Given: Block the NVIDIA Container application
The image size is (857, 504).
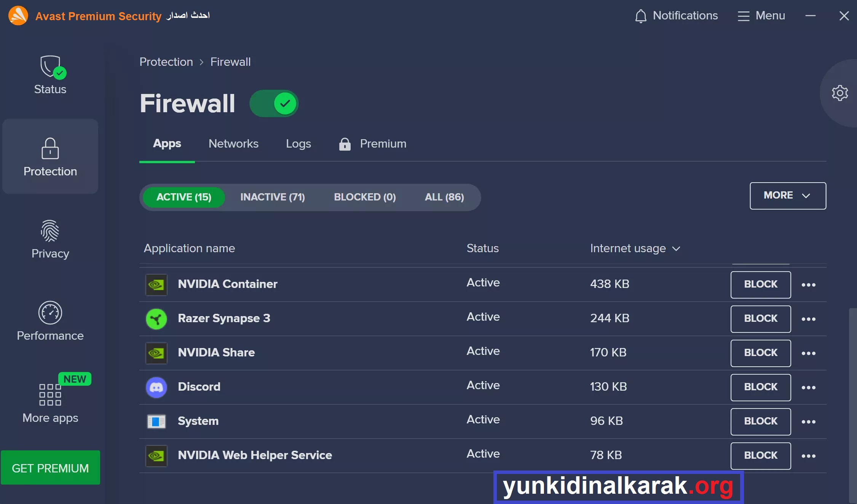Looking at the screenshot, I should [760, 284].
